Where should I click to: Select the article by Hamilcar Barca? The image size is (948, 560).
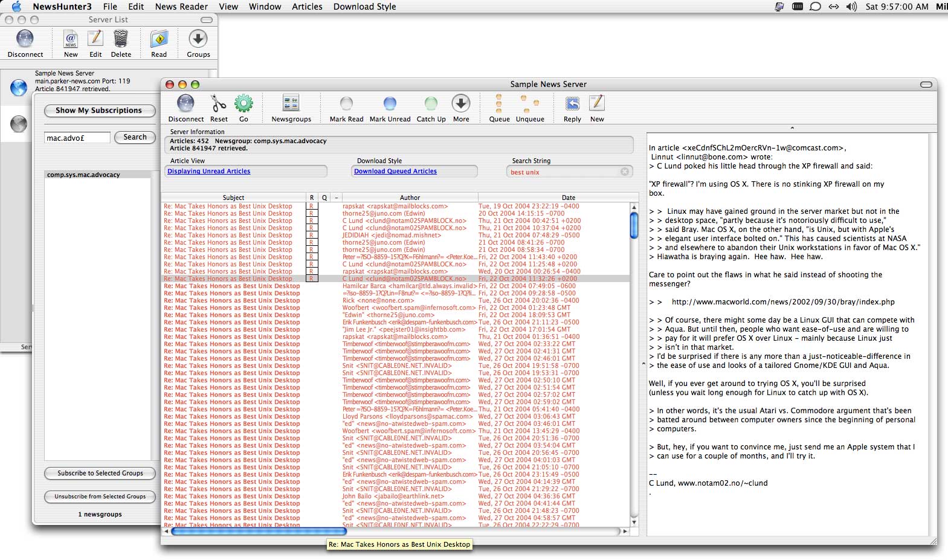[396, 286]
